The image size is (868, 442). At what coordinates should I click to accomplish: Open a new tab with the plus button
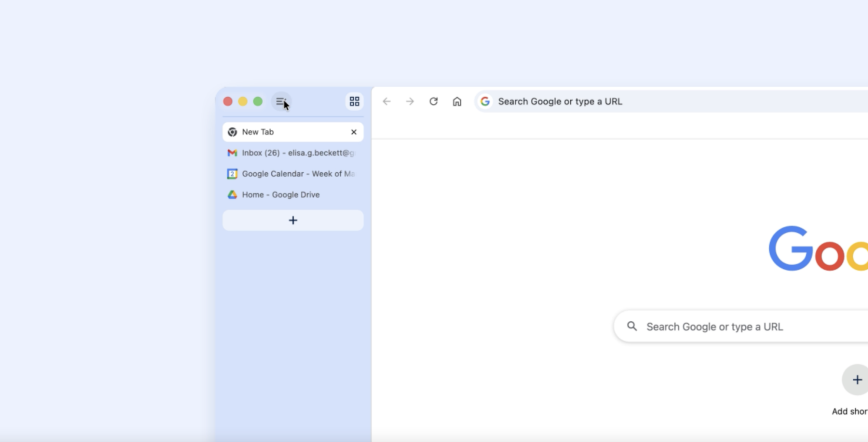[x=293, y=220]
